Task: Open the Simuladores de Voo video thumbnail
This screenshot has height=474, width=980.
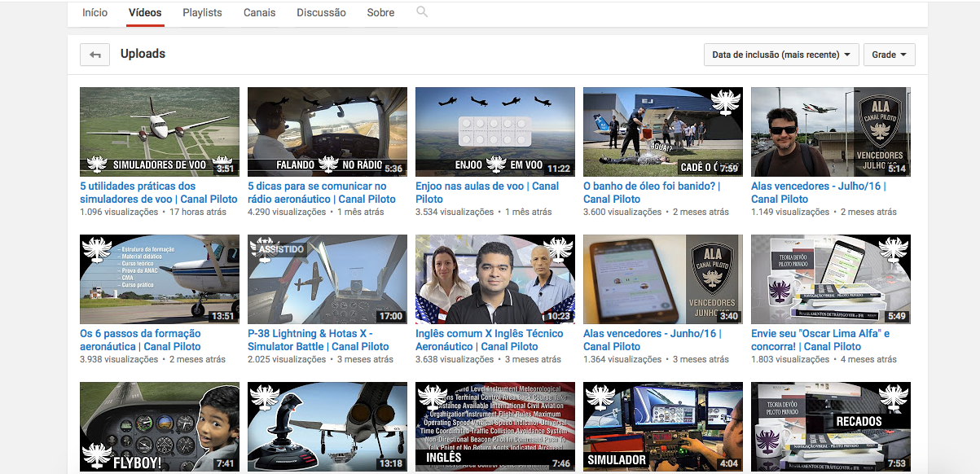Action: 160,132
